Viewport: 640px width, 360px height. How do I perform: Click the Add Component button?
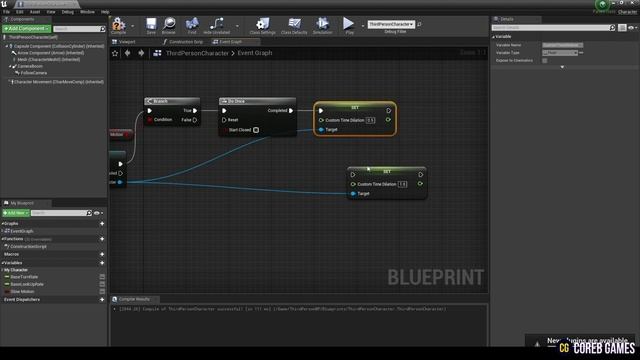(27, 29)
